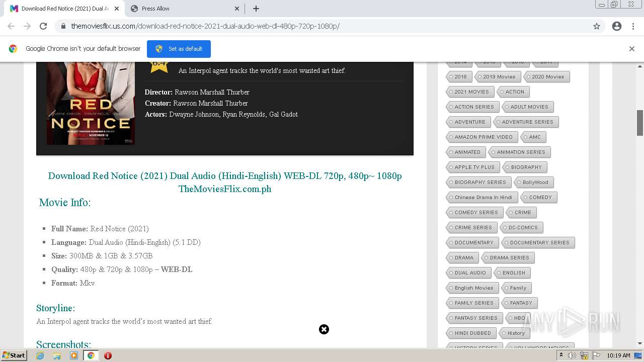Click the page vertical scrollbar thumb

(640, 123)
